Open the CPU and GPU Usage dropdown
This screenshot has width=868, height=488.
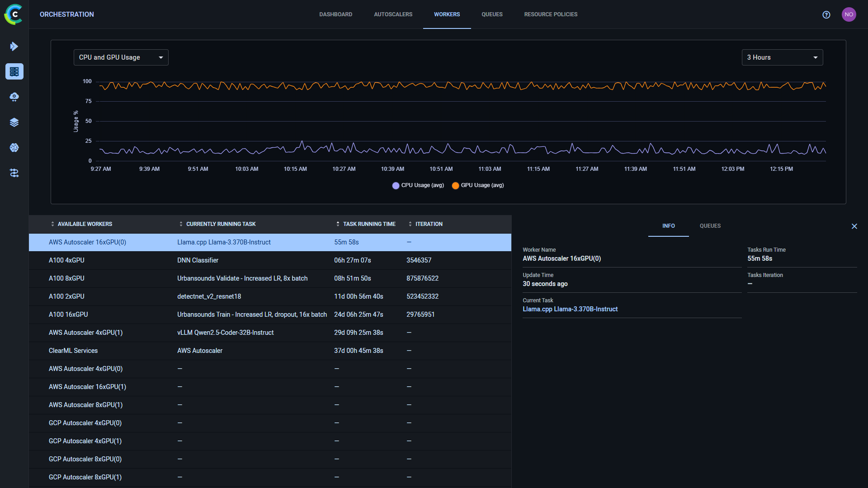point(121,57)
